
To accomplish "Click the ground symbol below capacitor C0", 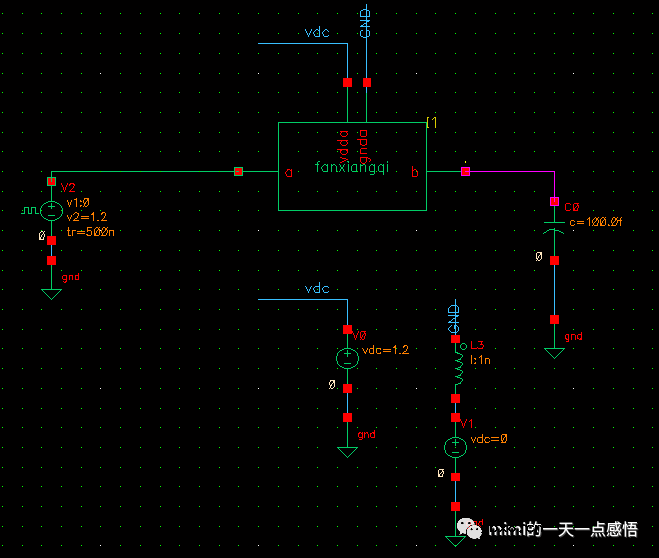I will [x=553, y=351].
